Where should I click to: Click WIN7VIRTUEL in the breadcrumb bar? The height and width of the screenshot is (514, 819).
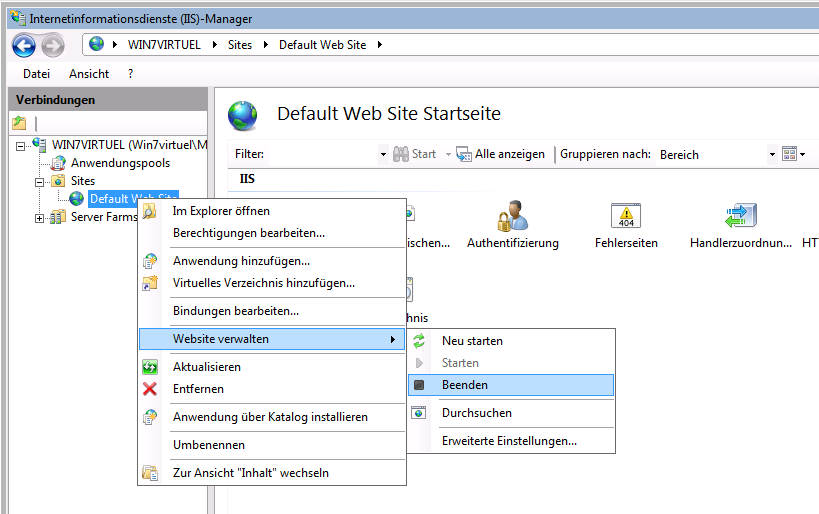[x=164, y=45]
